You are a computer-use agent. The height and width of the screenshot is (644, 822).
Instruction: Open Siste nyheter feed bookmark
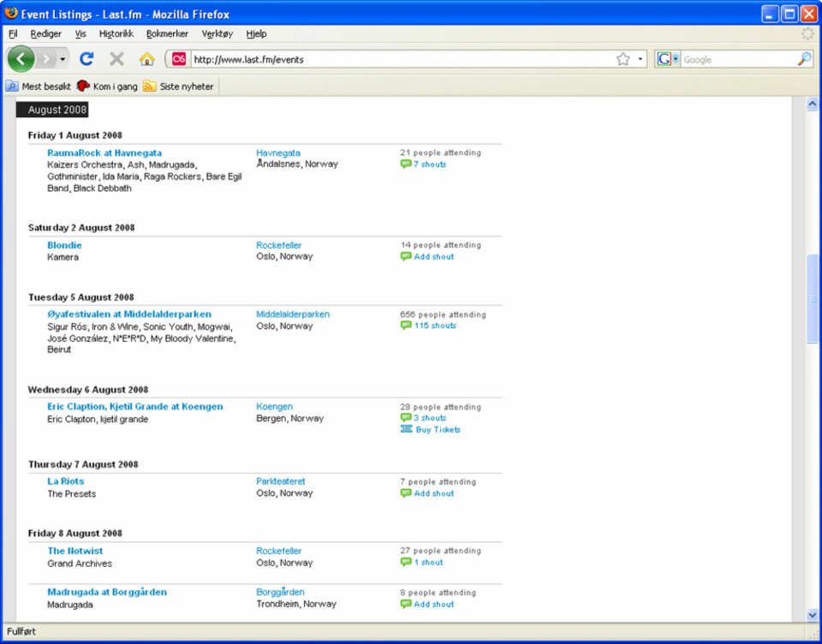coord(179,86)
